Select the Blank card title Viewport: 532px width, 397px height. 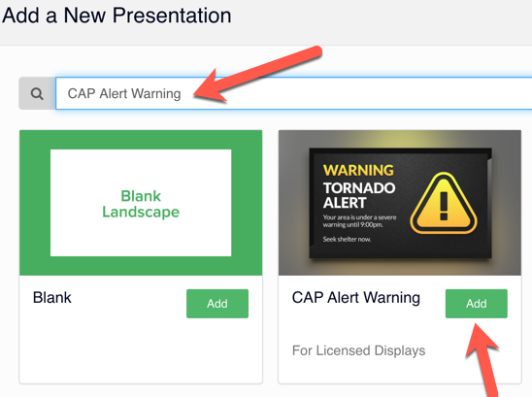[x=51, y=298]
